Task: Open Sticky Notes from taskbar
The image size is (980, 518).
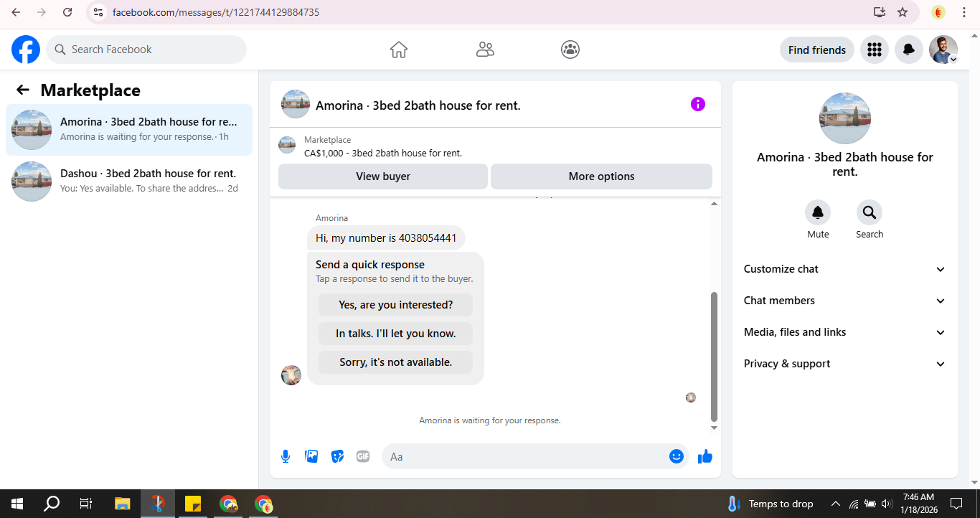Action: (x=193, y=504)
